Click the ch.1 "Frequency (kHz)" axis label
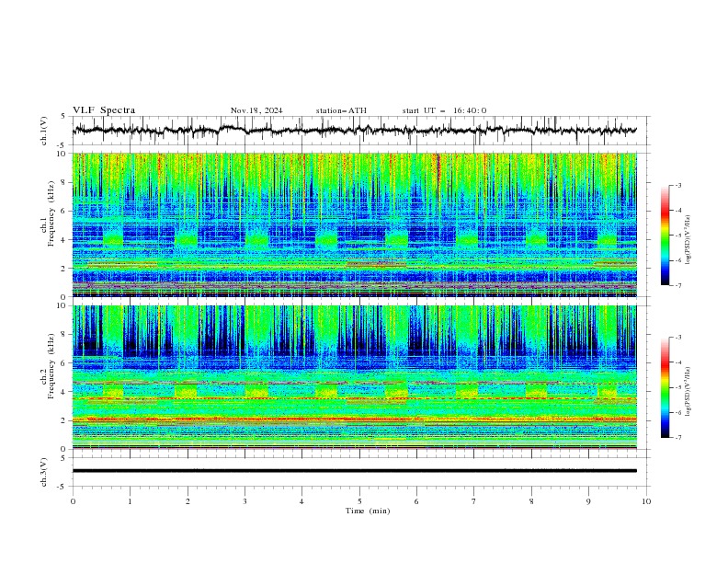This screenshot has height=563, width=728. [52, 213]
